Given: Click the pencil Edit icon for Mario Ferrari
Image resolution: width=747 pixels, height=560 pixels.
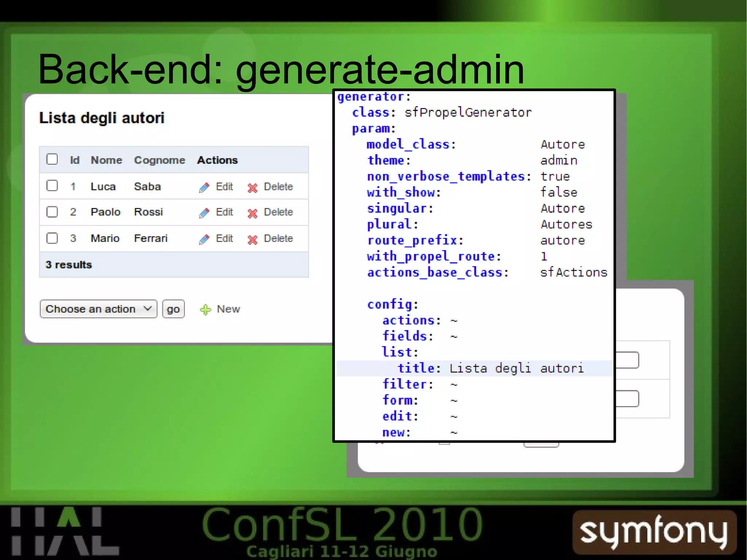Looking at the screenshot, I should coord(204,239).
